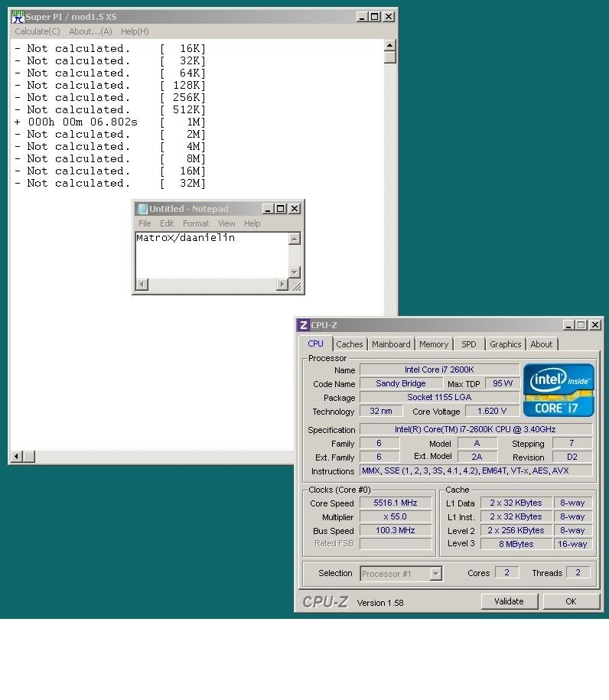Screen dimensions: 609x700
Task: Minimize the Super PI window
Action: tap(362, 17)
